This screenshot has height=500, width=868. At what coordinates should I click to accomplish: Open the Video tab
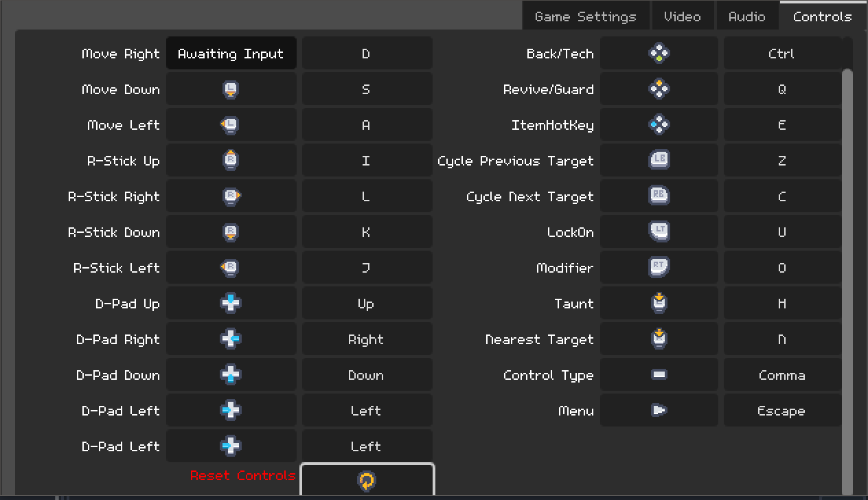coord(682,16)
